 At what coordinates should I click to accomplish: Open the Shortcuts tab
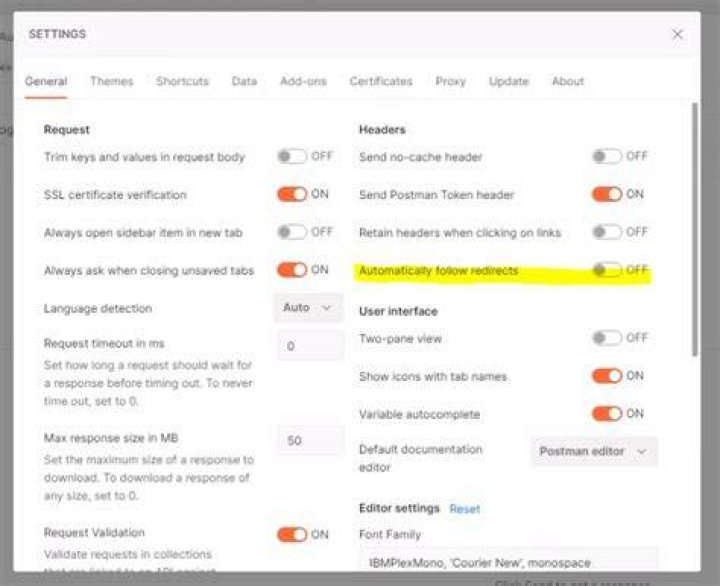182,81
